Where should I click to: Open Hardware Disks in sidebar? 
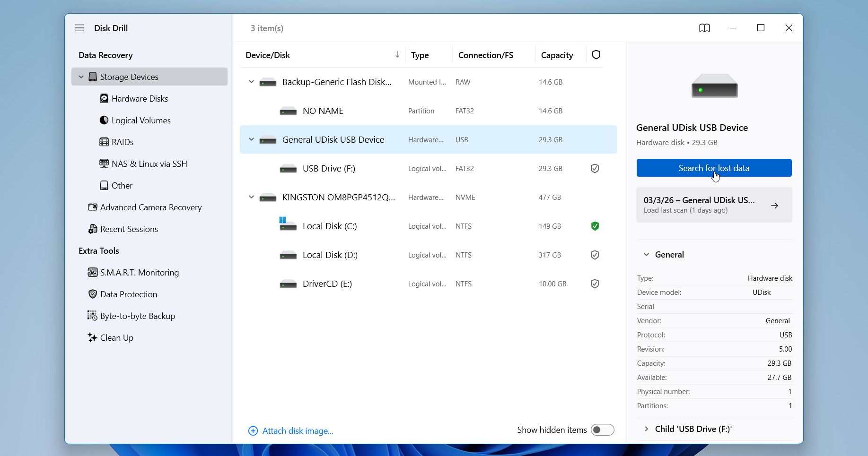[x=140, y=99]
